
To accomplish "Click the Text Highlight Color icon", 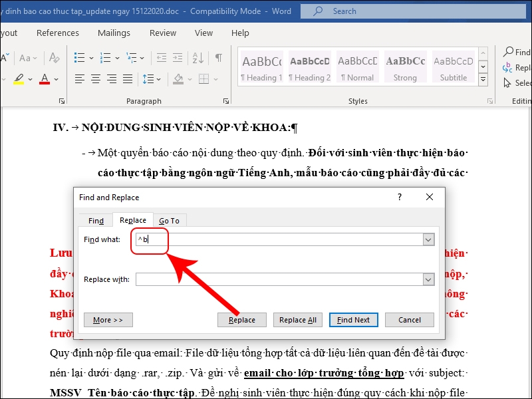I will pos(18,78).
